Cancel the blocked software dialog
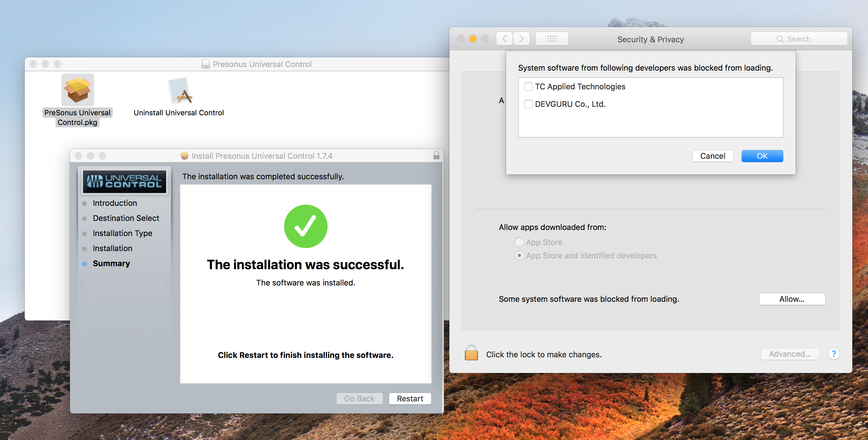 pyautogui.click(x=713, y=156)
